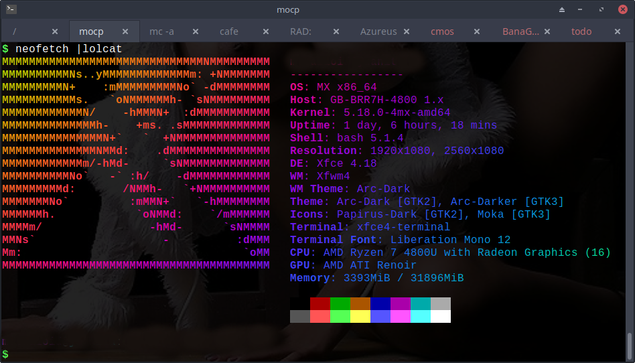
Task: Click the "Shell: bash 5.1.4" line
Action: click(347, 138)
